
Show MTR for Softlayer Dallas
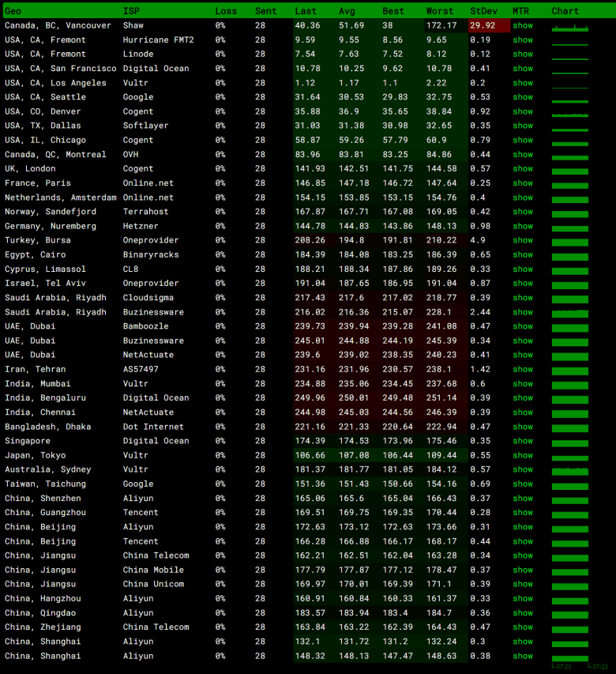[x=522, y=126]
